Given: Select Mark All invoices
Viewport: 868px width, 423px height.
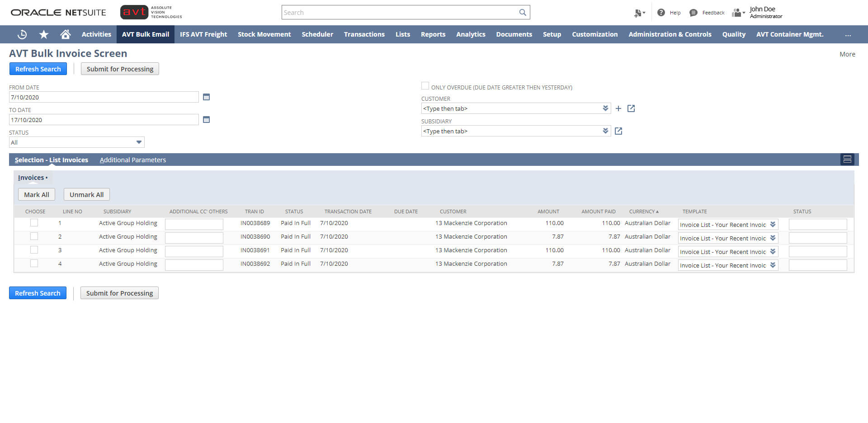Looking at the screenshot, I should click(x=36, y=194).
